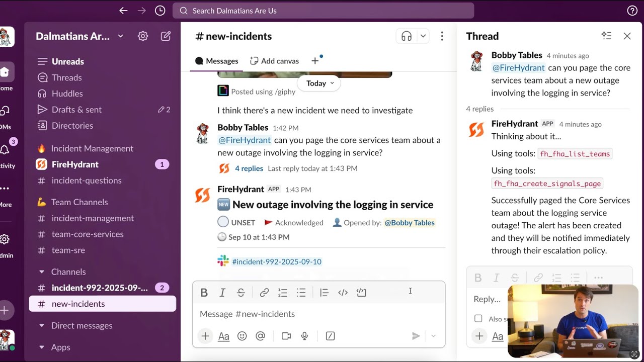Insert inline code in channel composer
Screen dimensions: 644x362
click(x=343, y=293)
